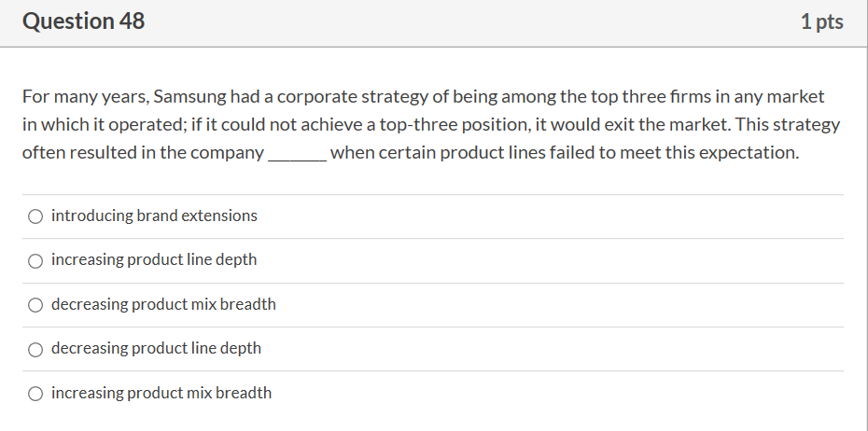Click the '1 pts' point value label
The width and height of the screenshot is (868, 431).
(821, 22)
